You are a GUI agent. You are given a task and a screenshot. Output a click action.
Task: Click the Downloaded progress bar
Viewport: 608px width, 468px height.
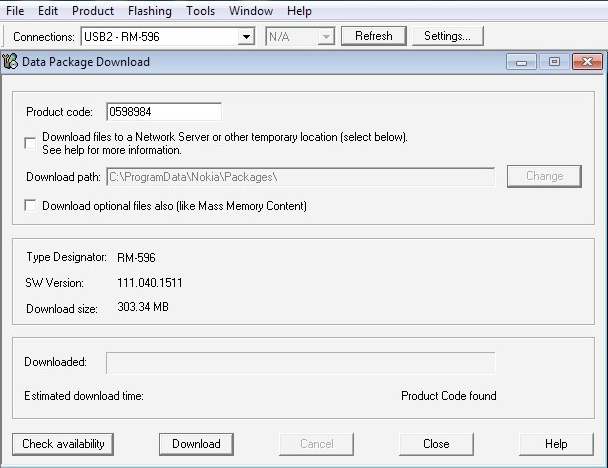[301, 363]
